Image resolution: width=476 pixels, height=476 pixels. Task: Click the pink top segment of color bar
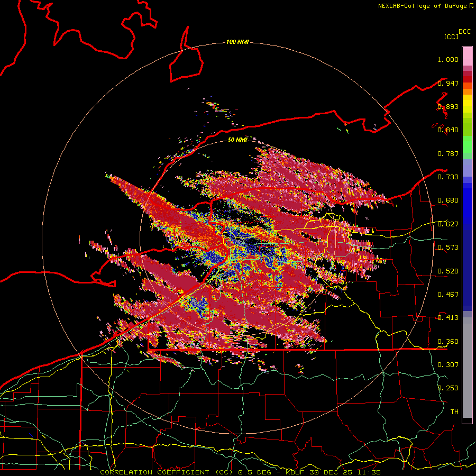click(x=467, y=56)
